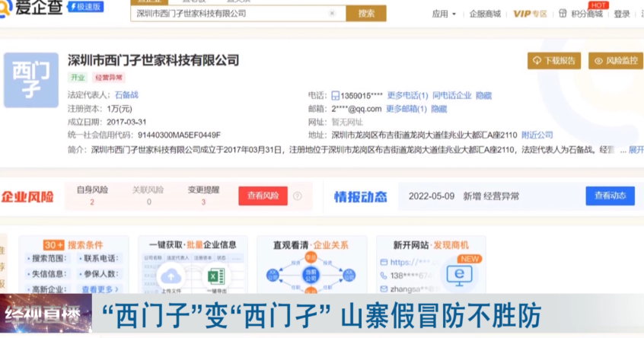Click the 新开网站 monitor icon

(x=459, y=276)
